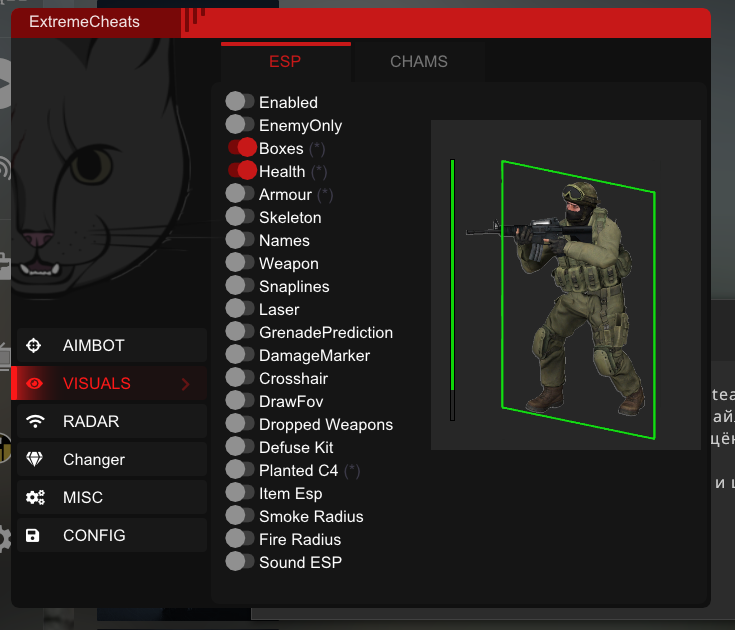The height and width of the screenshot is (630, 735).
Task: Enable the Planted C4 toggle
Action: [x=240, y=469]
